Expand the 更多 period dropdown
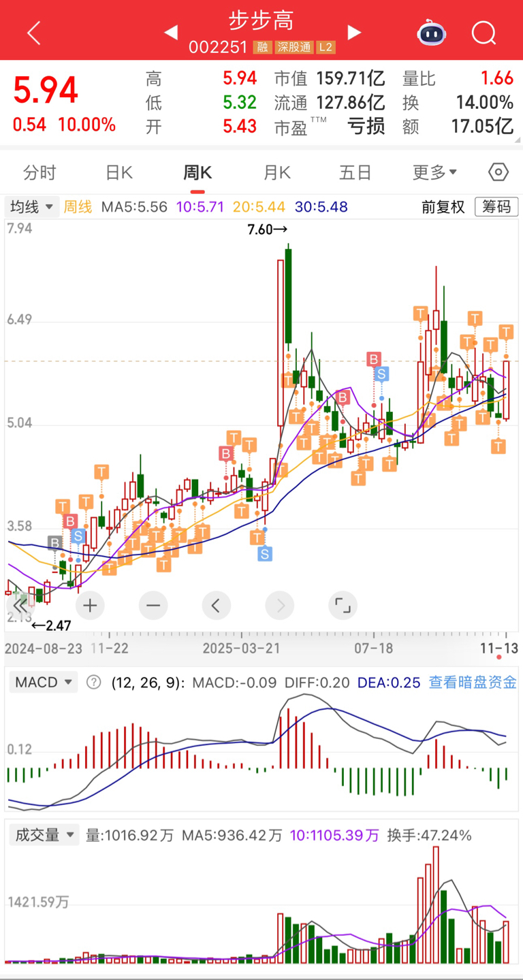This screenshot has height=980, width=523. (x=434, y=173)
